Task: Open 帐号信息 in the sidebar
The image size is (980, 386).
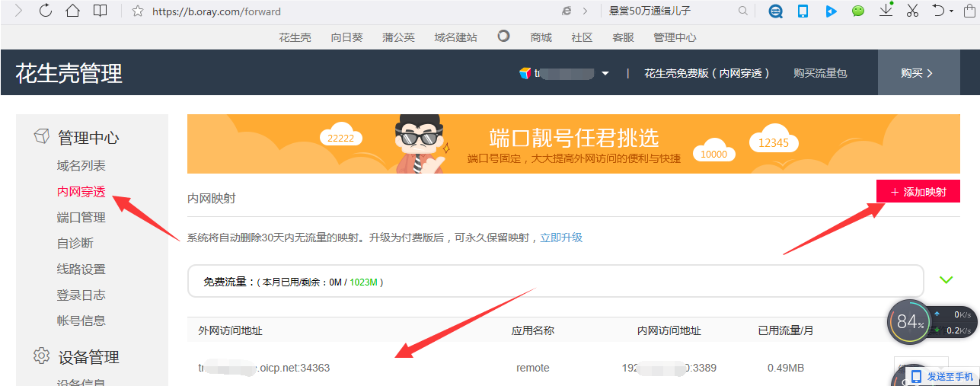Action: click(81, 321)
